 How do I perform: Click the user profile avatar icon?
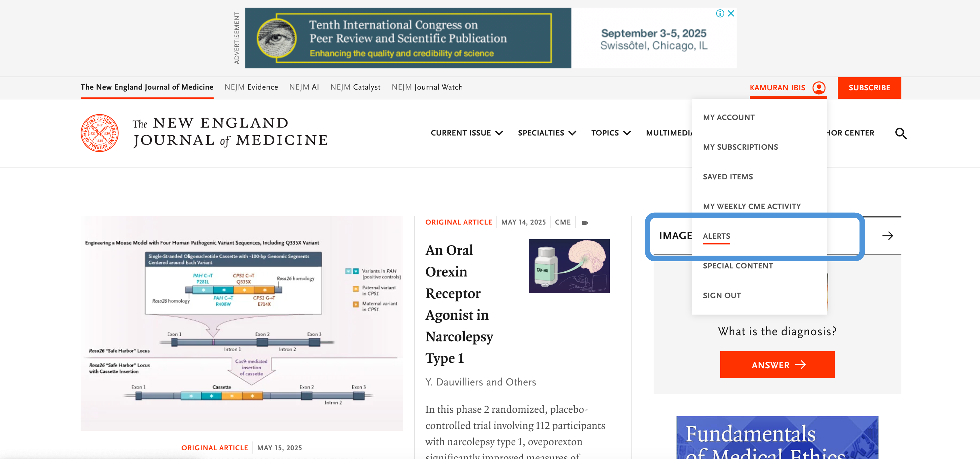819,88
